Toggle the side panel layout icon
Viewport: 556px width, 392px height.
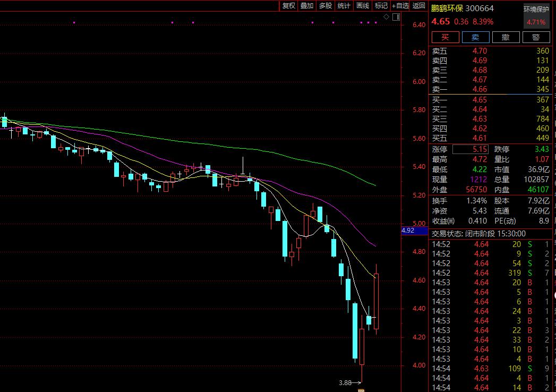point(396,17)
